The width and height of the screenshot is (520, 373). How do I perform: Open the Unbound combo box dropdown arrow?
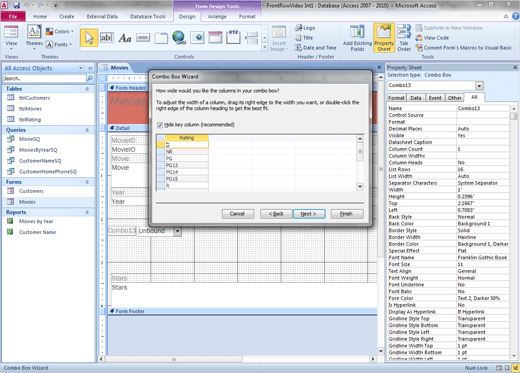click(x=177, y=231)
